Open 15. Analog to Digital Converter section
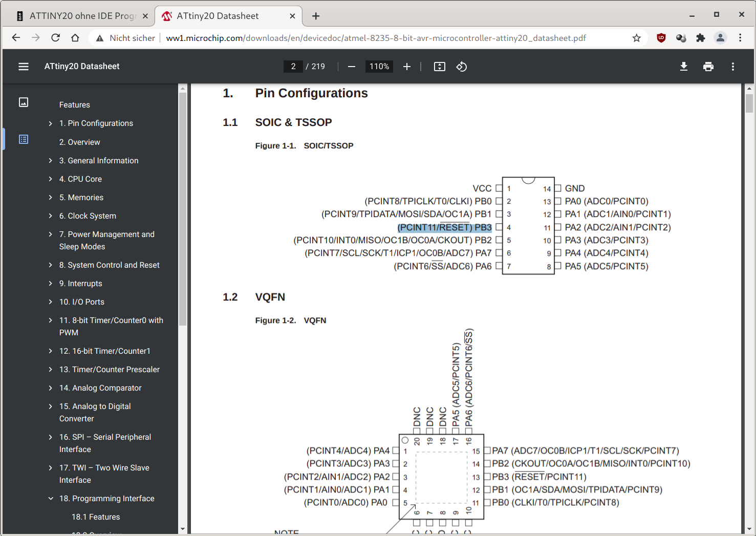This screenshot has height=536, width=756. tap(95, 413)
